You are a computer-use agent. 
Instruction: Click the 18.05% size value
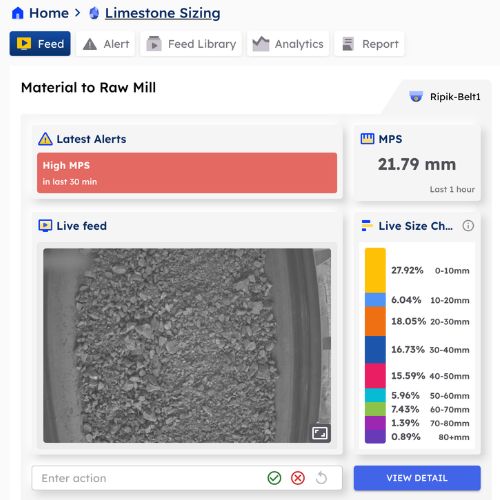pyautogui.click(x=408, y=321)
